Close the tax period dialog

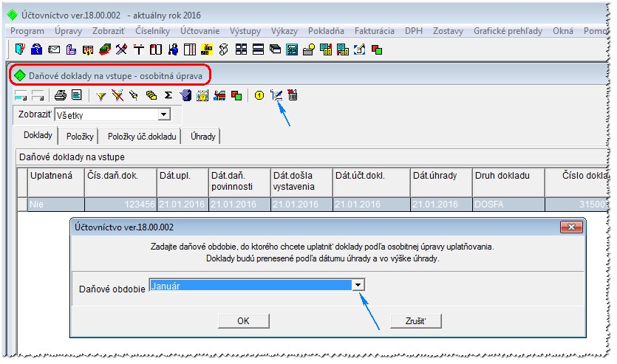pos(571,227)
